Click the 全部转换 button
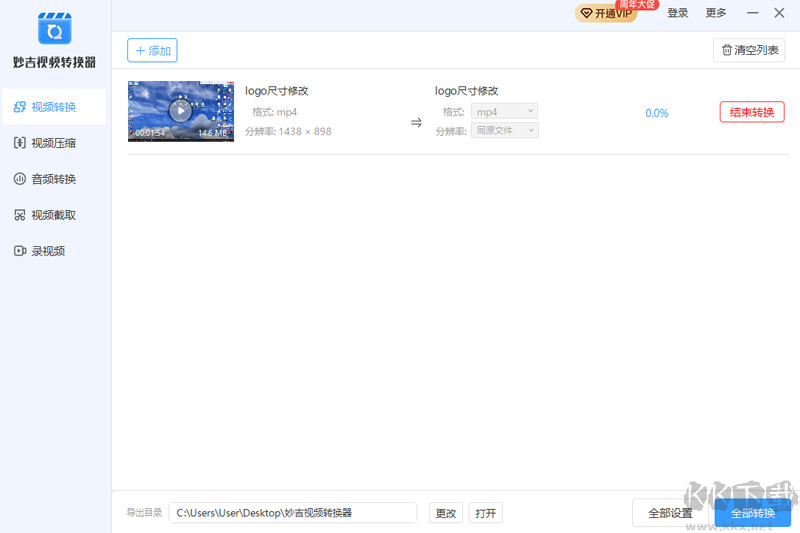Screen dimensions: 800x533 tap(753, 513)
